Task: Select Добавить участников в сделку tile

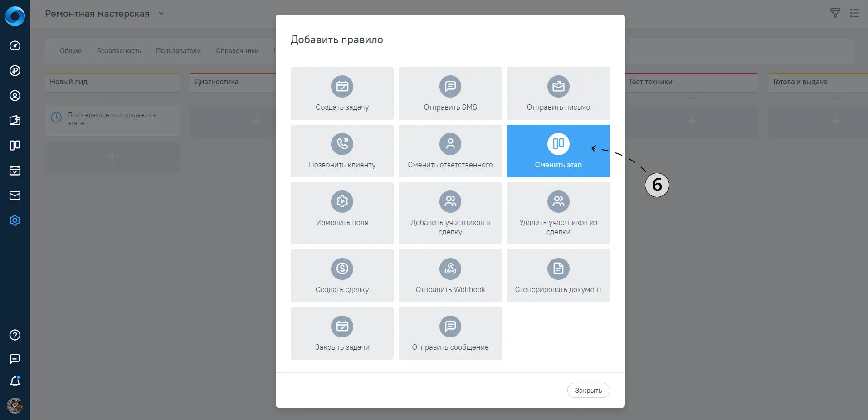Action: 450,213
